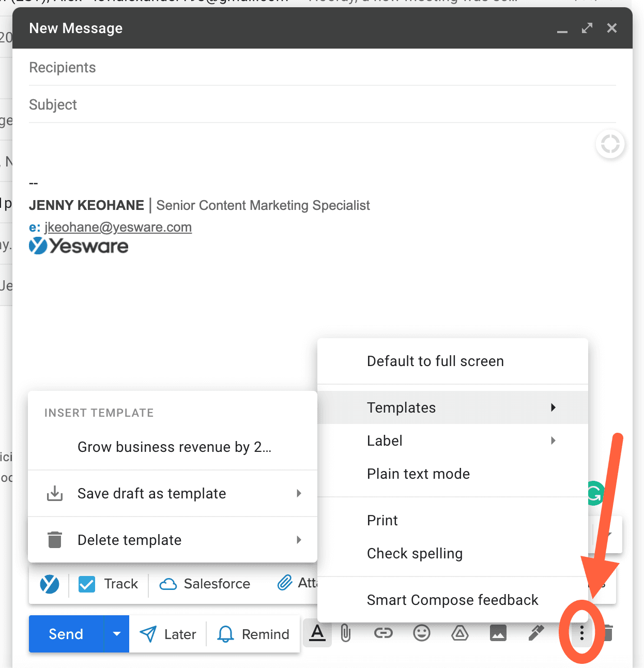Select Check spelling from the menu

pyautogui.click(x=415, y=553)
